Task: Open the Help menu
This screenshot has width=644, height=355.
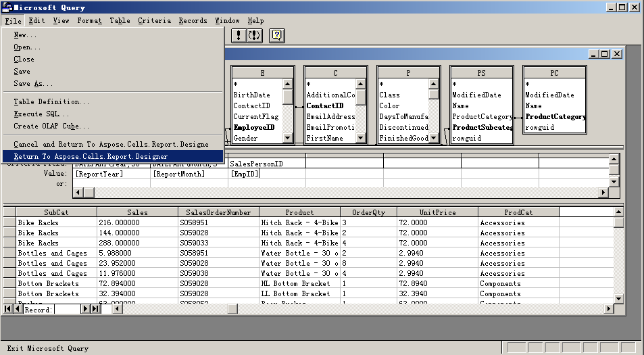Action: point(255,20)
